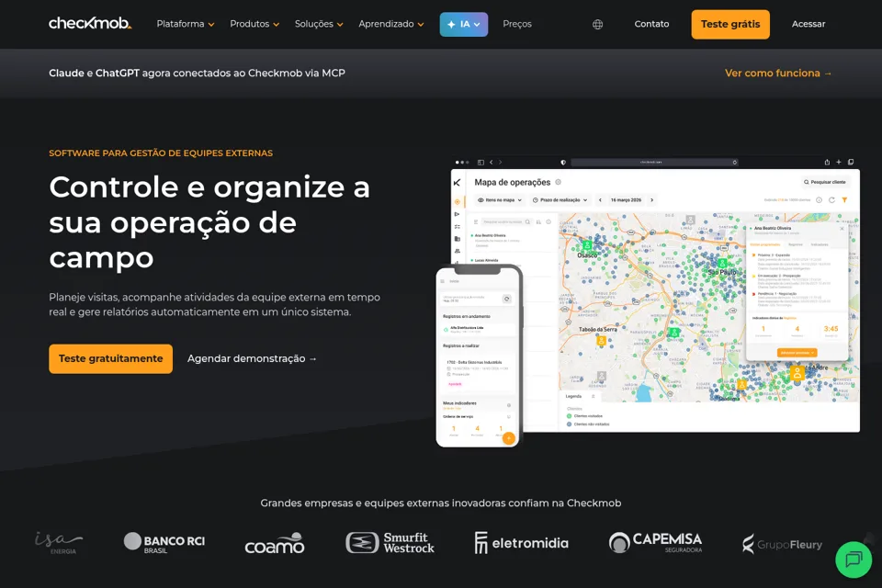
Task: Expand the Plataforma menu
Action: point(185,24)
